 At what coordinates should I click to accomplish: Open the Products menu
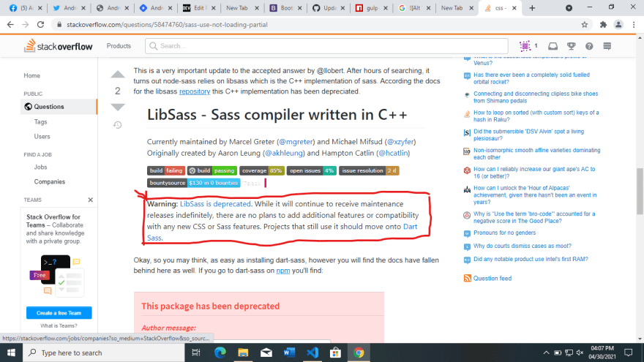[119, 46]
